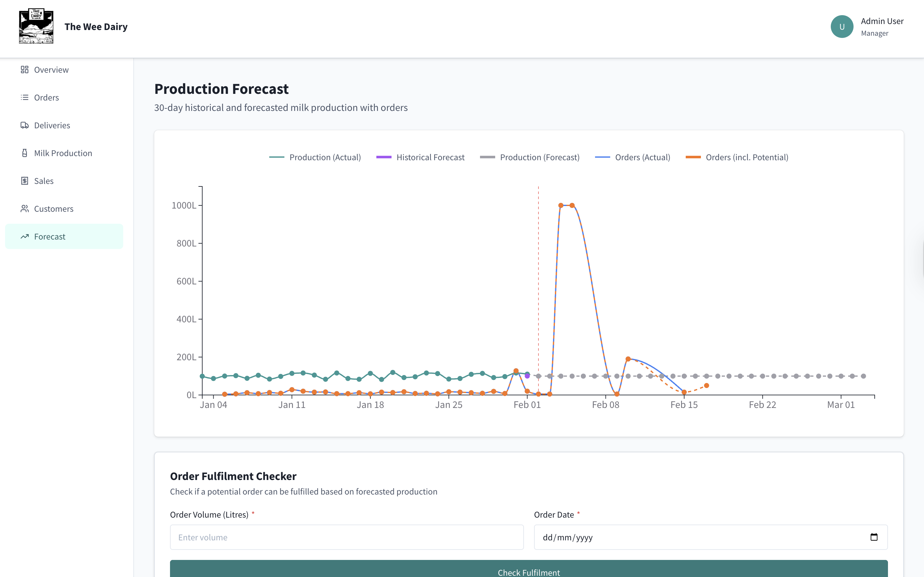The width and height of the screenshot is (924, 577).
Task: Click the Deliveries truck icon
Action: (x=24, y=125)
